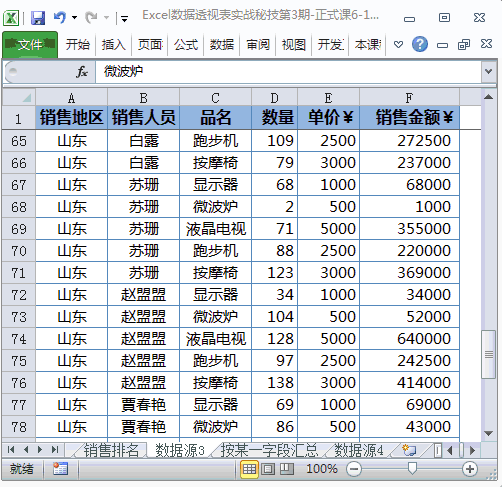
Task: Click the Save icon in quick access toolbar
Action: click(38, 18)
